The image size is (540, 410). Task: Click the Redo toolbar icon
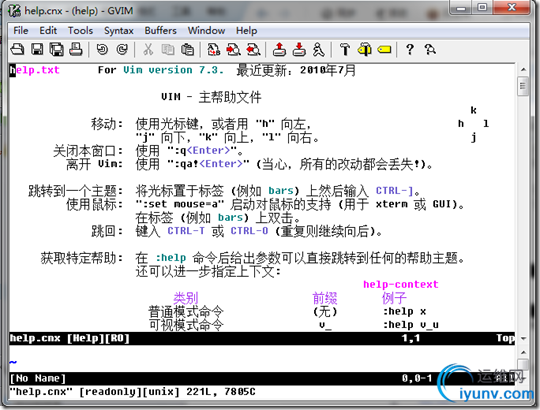tap(122, 50)
